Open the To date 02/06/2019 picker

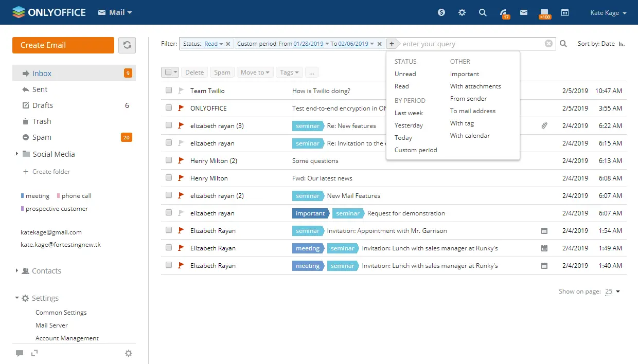click(x=356, y=44)
